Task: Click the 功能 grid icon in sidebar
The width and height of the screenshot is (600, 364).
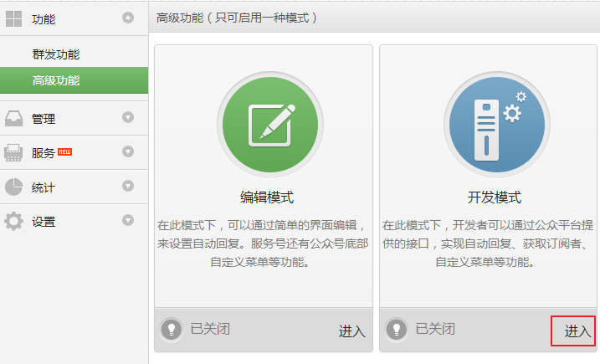Action: click(x=14, y=18)
